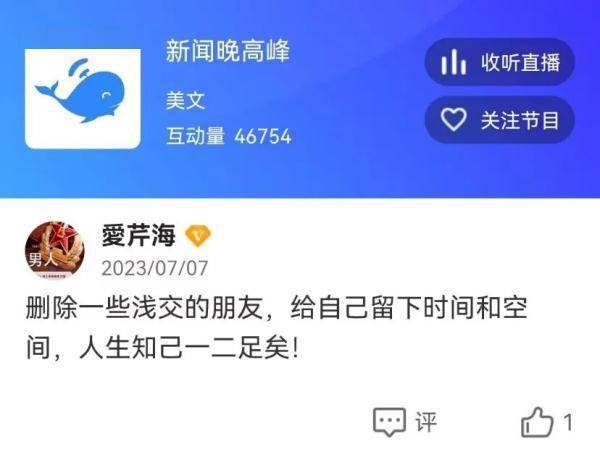Click the audio bars icon beside 收听直播
This screenshot has height=460, width=600.
pyautogui.click(x=453, y=62)
